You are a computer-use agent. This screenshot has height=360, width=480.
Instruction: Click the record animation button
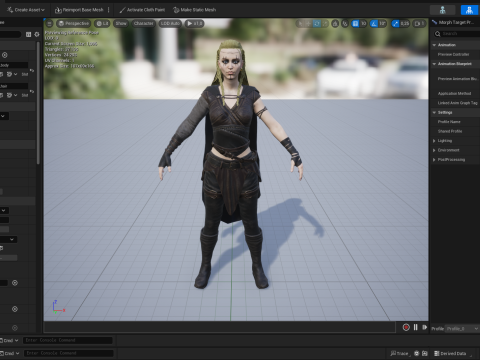(406, 328)
